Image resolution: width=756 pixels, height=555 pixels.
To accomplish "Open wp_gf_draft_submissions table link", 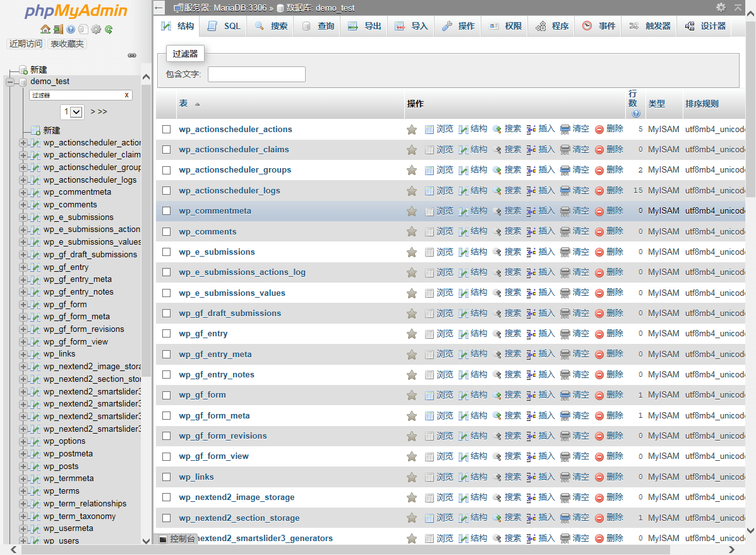I will click(x=229, y=313).
